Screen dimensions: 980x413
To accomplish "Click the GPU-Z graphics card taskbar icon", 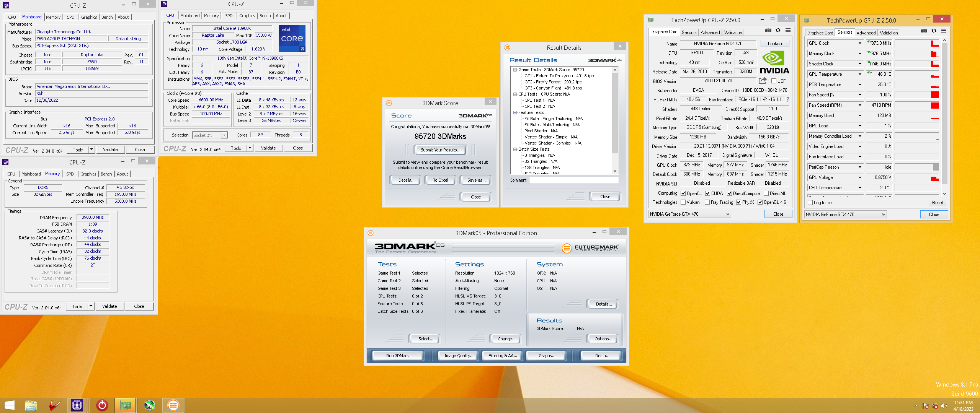I will coord(125,405).
